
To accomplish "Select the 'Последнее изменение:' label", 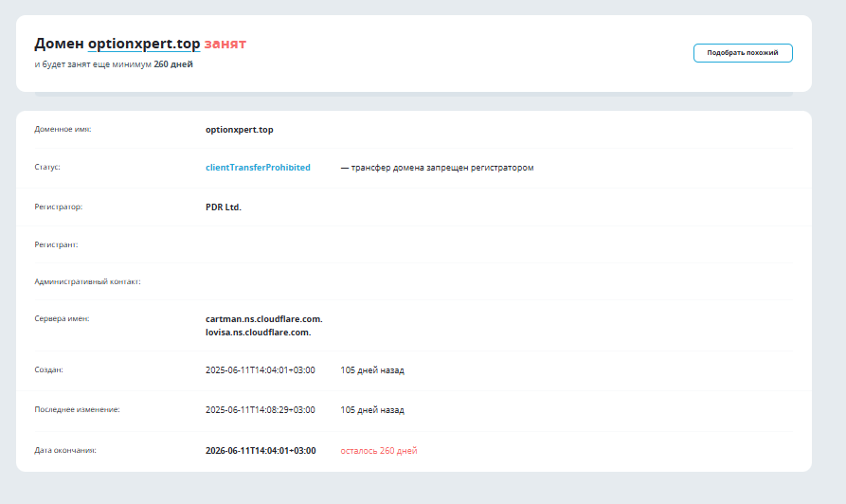I will pyautogui.click(x=77, y=409).
